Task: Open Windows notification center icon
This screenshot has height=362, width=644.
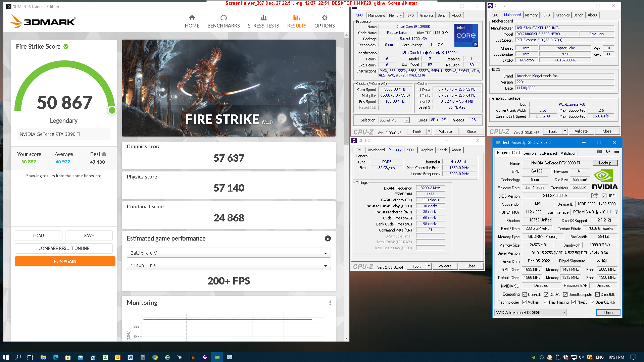Action: click(633, 357)
